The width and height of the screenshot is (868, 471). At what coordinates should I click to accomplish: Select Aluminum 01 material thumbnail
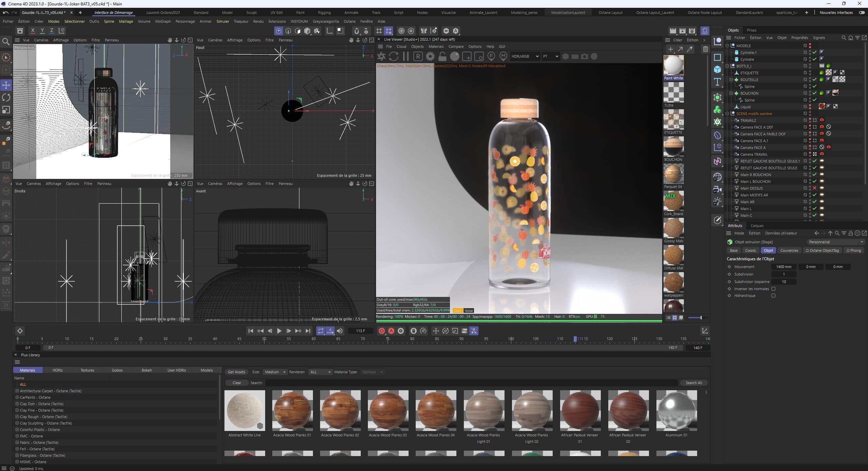676,410
